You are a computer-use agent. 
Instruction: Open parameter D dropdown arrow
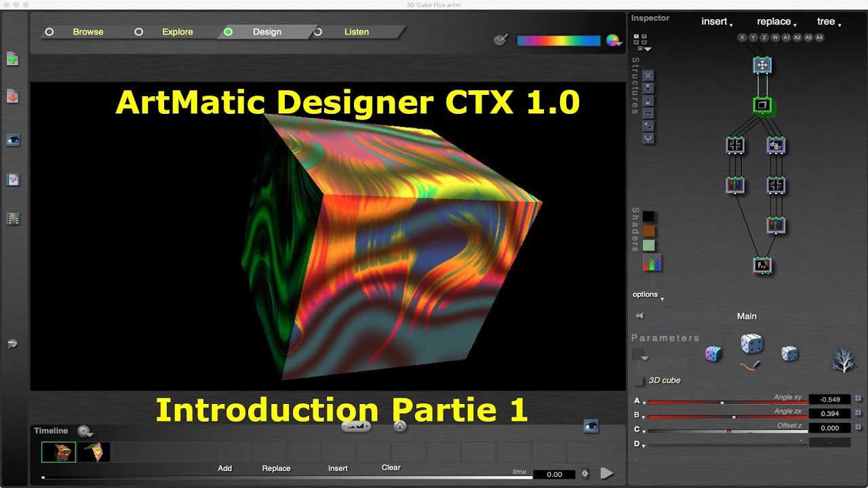tap(644, 445)
